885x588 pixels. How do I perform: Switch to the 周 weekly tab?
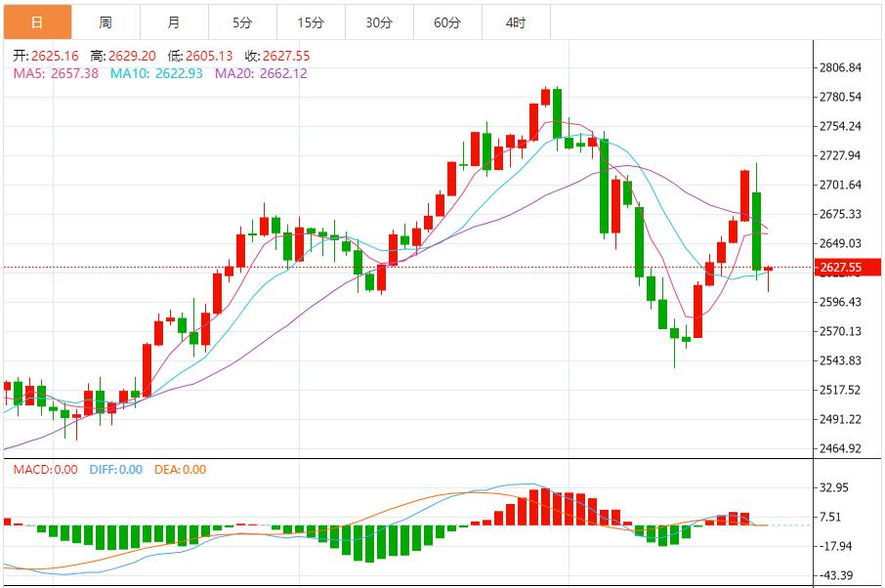point(105,22)
